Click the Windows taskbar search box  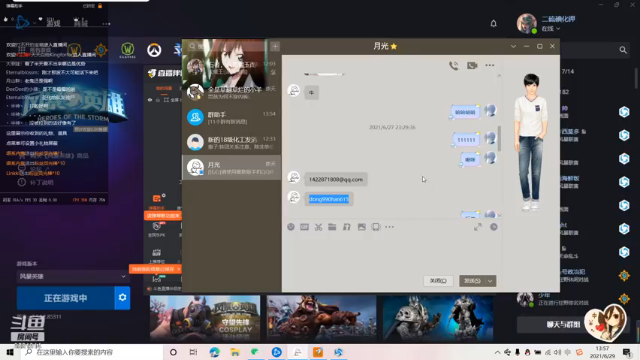pyautogui.click(x=92, y=352)
